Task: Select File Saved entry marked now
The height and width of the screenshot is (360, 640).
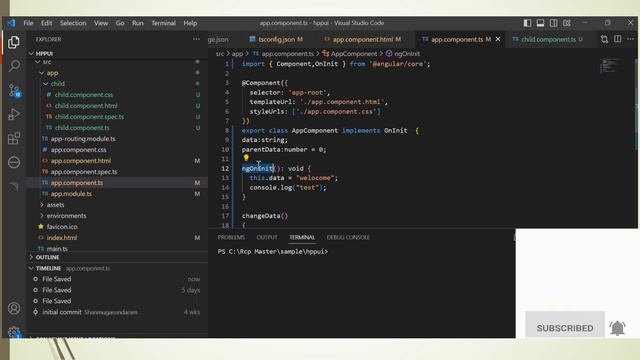Action: 117,279
